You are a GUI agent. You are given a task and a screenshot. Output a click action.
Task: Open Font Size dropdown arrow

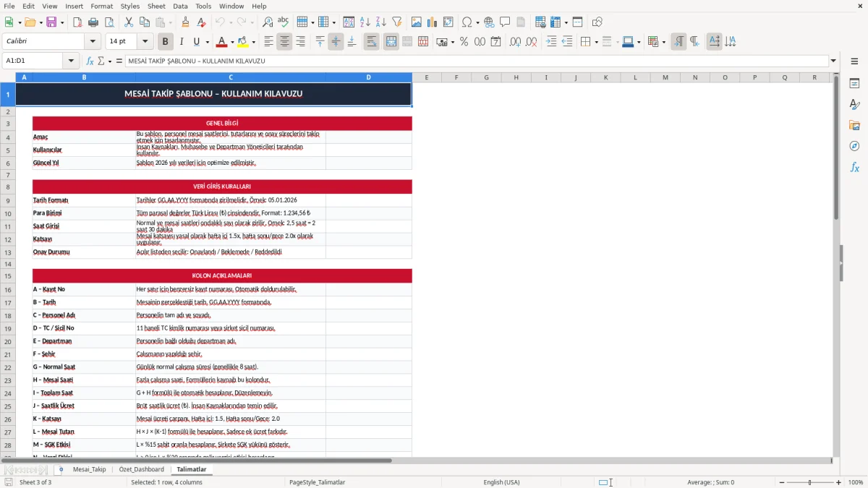coord(145,42)
